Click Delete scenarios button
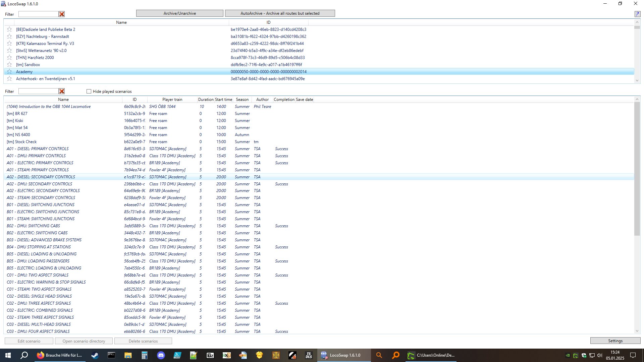 click(143, 341)
